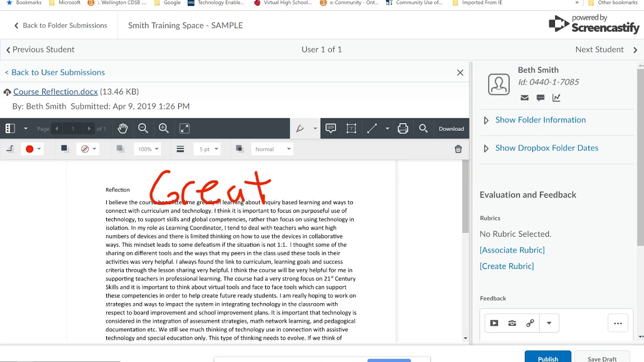Go to Next Student
The image size is (644, 362).
coord(606,49)
